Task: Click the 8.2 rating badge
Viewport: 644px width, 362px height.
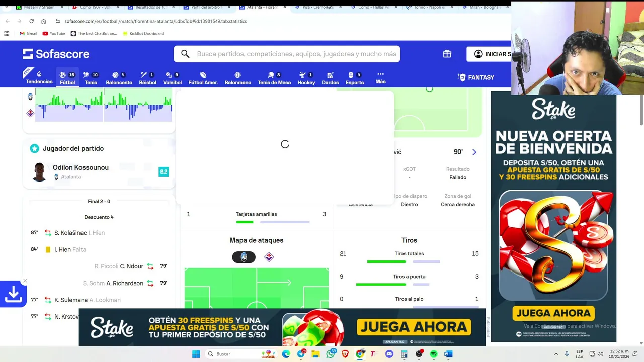Action: [x=164, y=172]
